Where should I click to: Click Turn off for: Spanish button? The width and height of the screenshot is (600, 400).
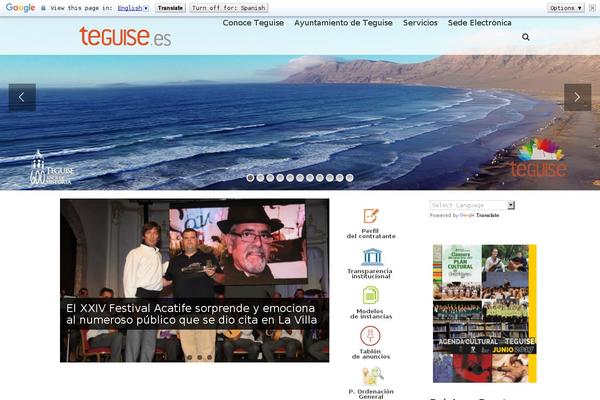coord(229,8)
